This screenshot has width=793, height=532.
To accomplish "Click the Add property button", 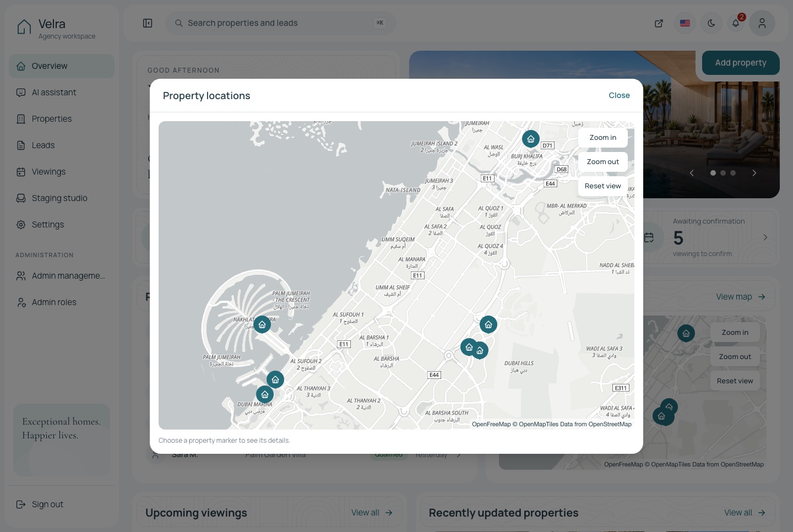I will pyautogui.click(x=741, y=63).
